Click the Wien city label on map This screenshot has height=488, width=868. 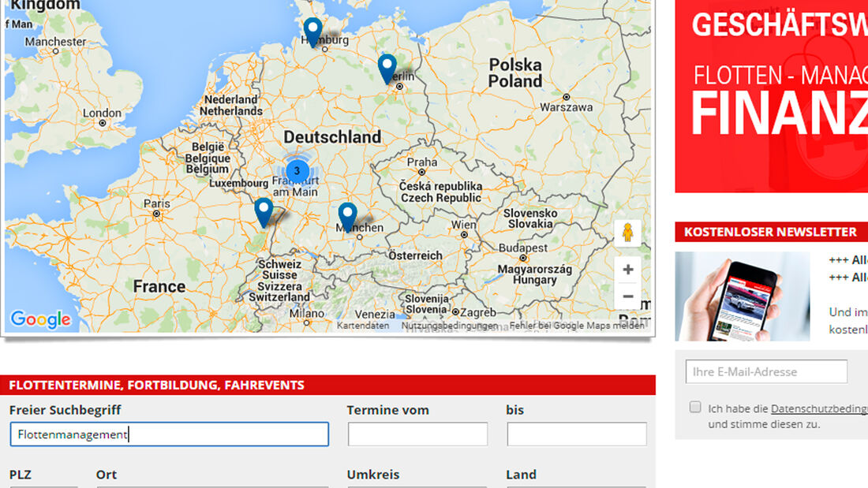(463, 225)
